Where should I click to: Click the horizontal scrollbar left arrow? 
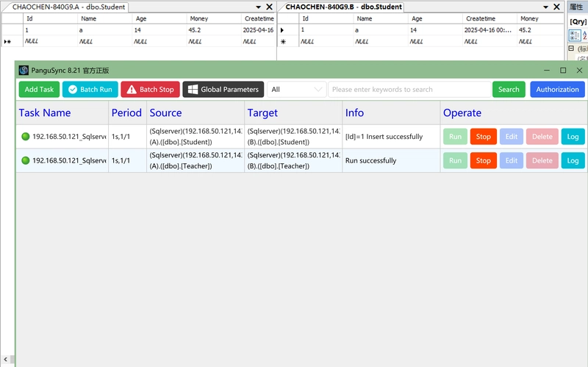(x=5, y=360)
